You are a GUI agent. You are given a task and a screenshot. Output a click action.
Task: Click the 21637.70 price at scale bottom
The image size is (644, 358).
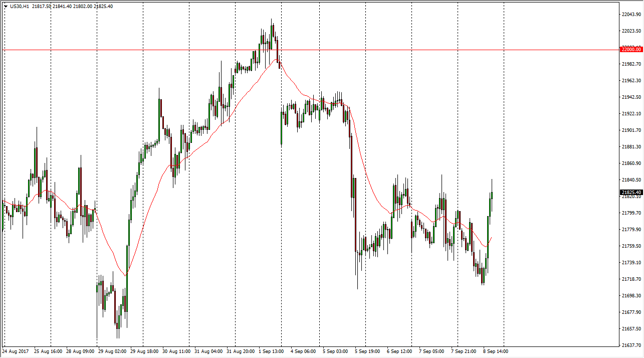pos(631,345)
